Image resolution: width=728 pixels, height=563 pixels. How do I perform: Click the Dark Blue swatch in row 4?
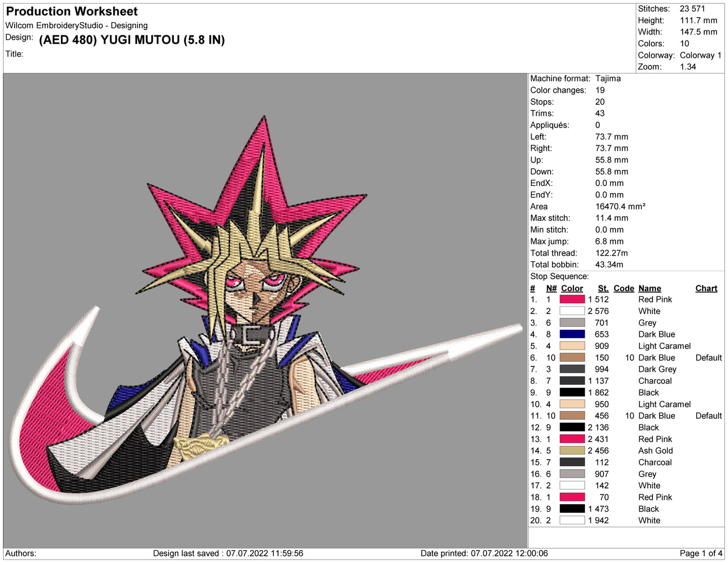click(x=572, y=334)
